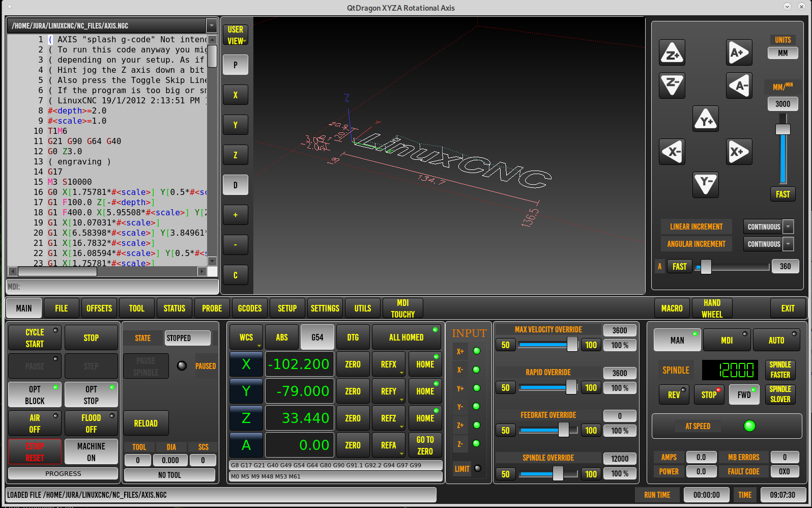The height and width of the screenshot is (508, 812).
Task: Enable MDI mode in mode panel
Action: click(727, 340)
